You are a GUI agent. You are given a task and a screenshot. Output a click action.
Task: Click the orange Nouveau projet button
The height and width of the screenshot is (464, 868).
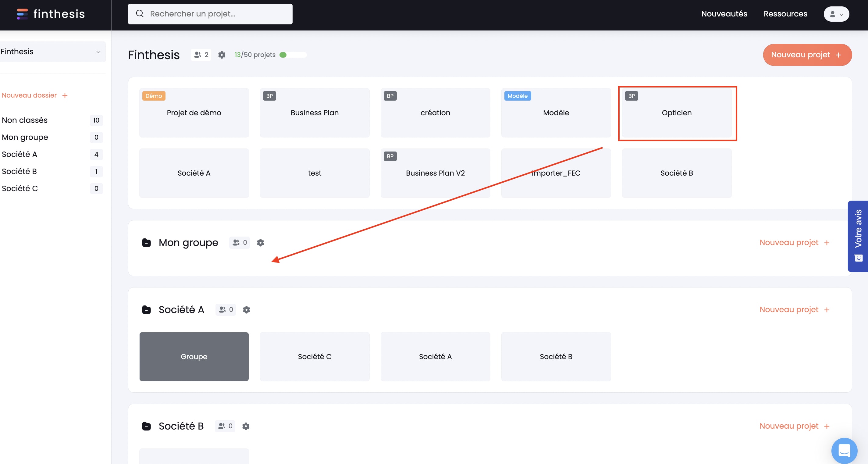pos(807,55)
